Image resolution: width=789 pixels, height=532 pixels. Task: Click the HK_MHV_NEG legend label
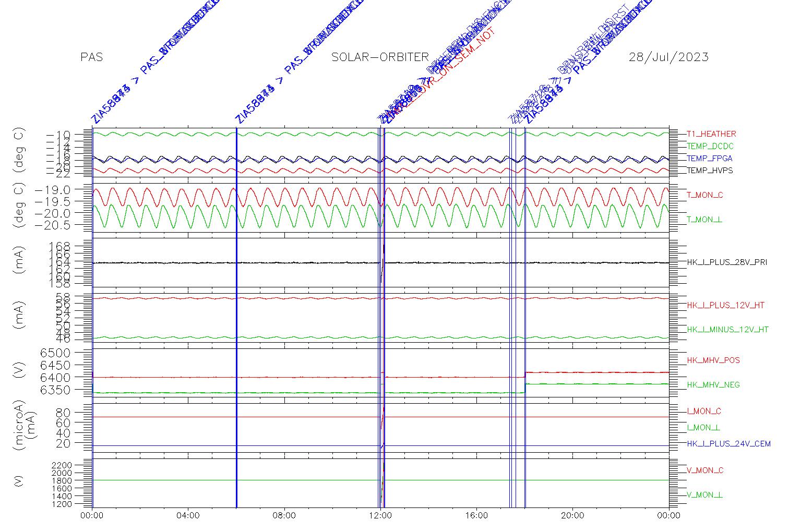pos(713,385)
